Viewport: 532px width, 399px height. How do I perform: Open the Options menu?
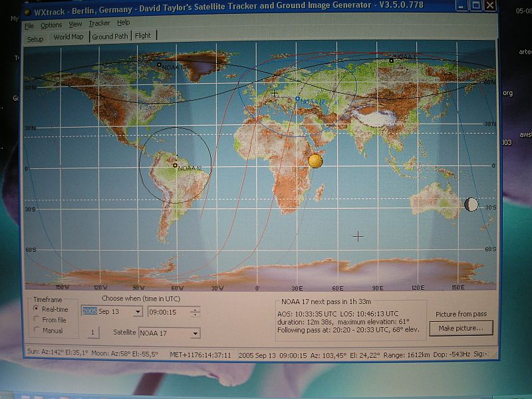click(x=51, y=25)
